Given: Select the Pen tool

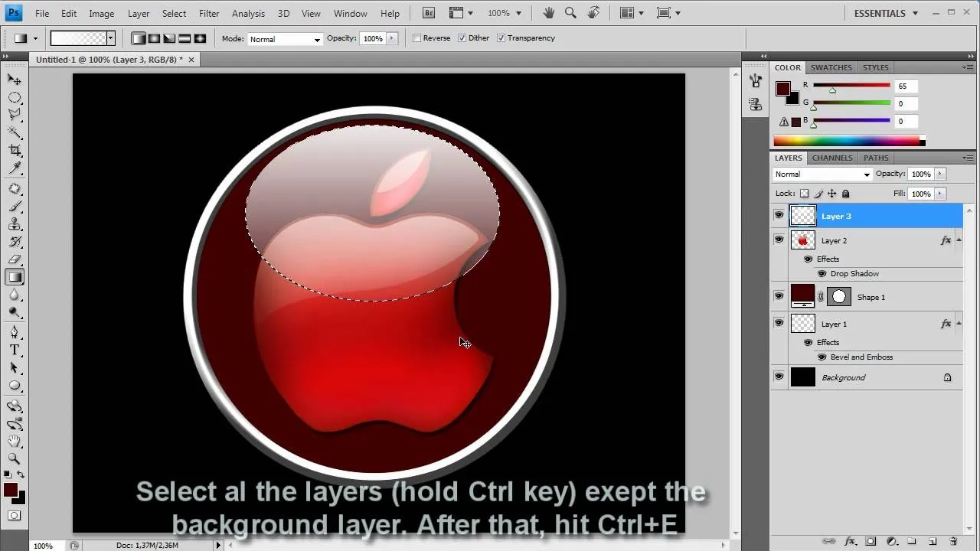Looking at the screenshot, I should pyautogui.click(x=15, y=332).
